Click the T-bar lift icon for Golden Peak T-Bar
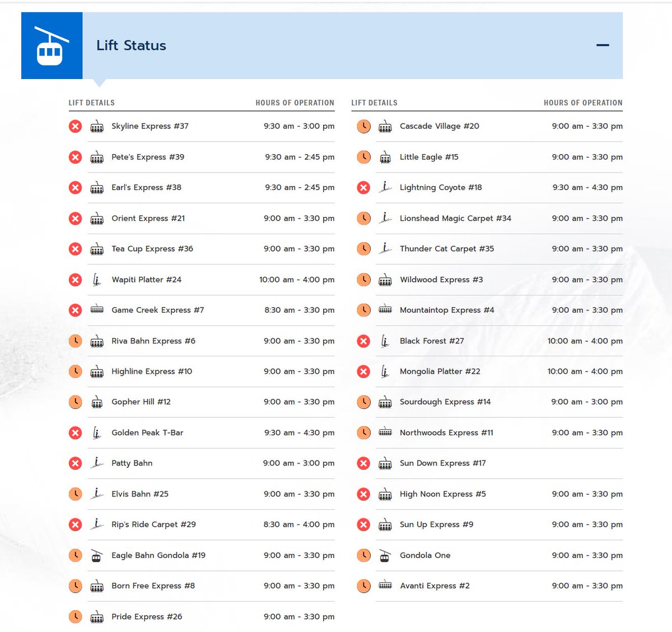672x632 pixels. click(97, 433)
